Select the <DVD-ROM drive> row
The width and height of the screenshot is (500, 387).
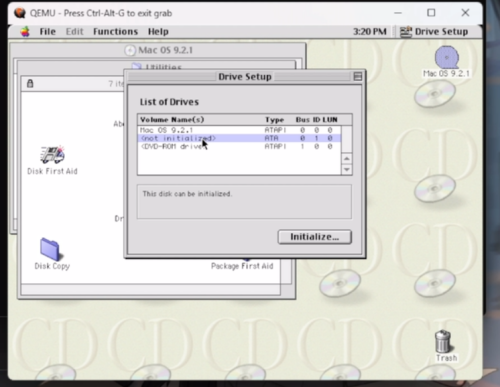click(x=239, y=146)
